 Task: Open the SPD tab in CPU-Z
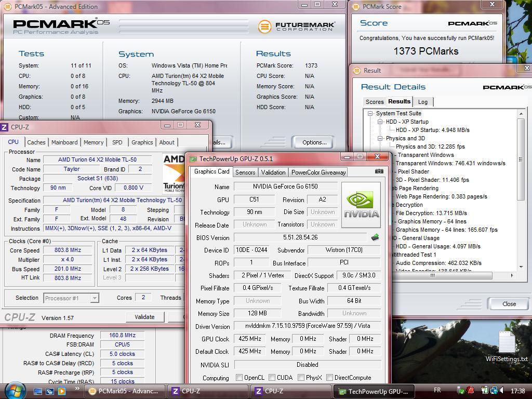117,142
